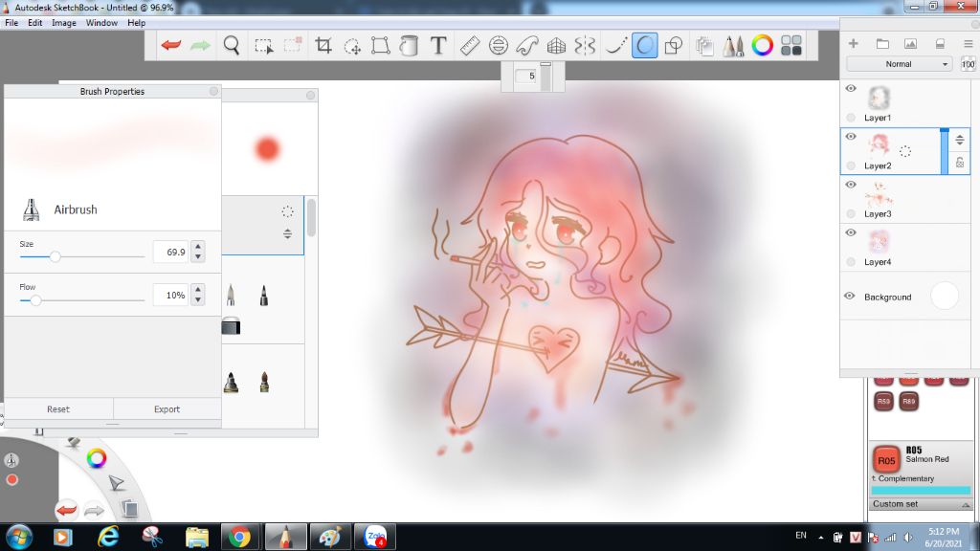
Task: Expand the Custom set panel arrow
Action: (x=966, y=504)
